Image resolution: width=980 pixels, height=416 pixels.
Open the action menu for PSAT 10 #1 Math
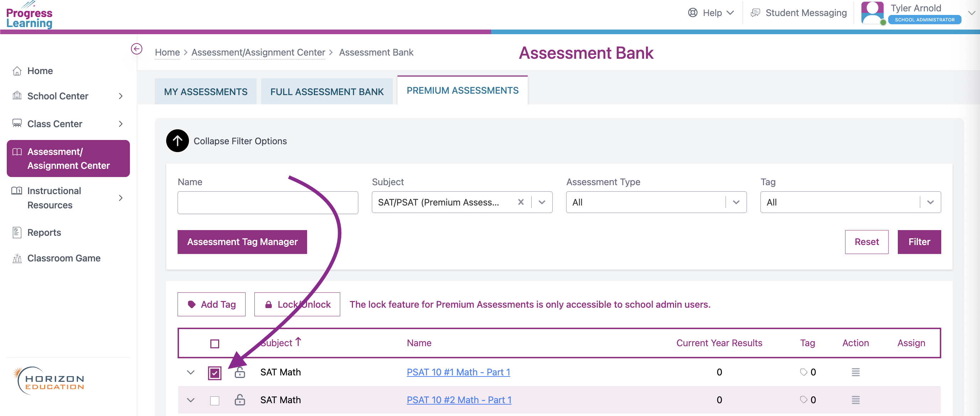[855, 372]
